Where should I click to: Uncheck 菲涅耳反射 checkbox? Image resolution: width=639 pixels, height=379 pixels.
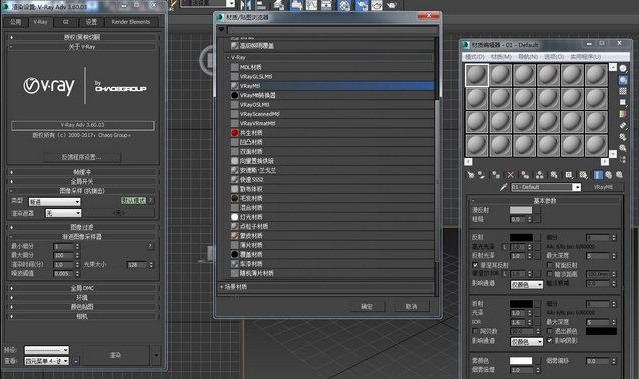475,265
